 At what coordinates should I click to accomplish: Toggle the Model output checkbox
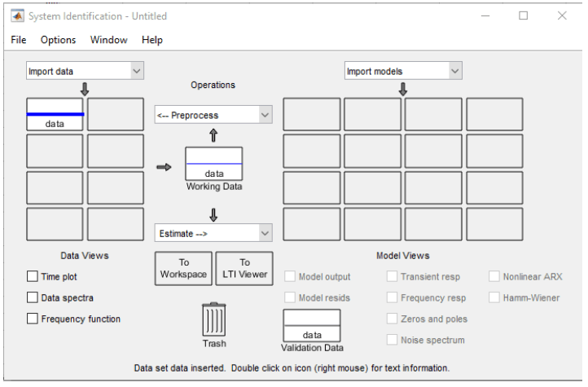pos(290,276)
